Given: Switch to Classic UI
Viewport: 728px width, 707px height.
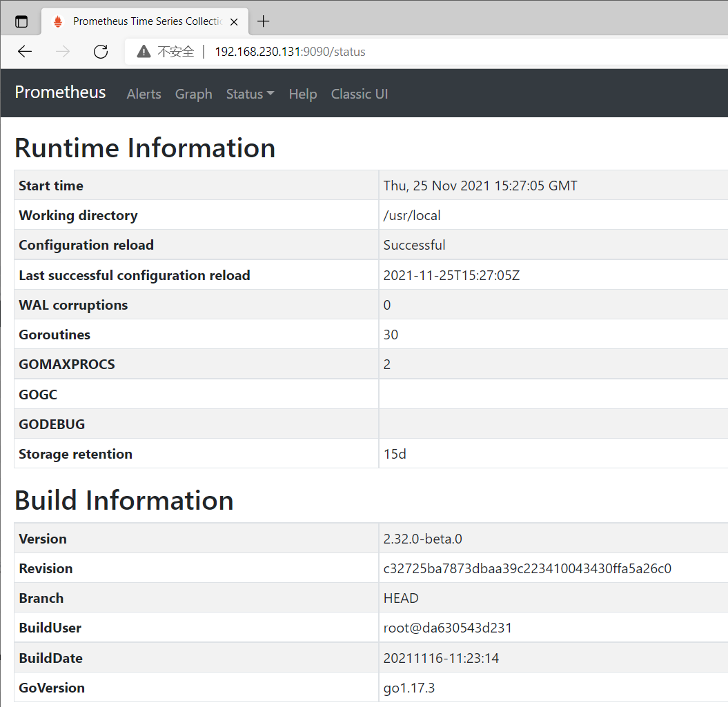Looking at the screenshot, I should tap(360, 94).
